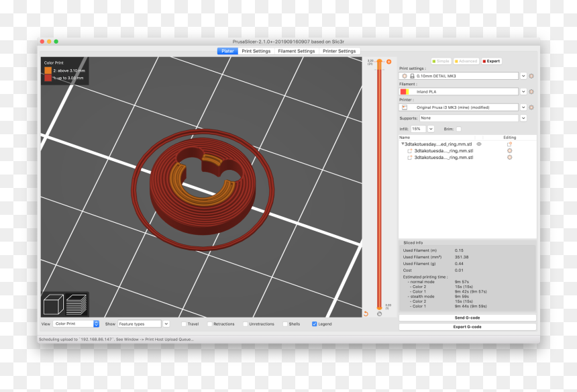Tick the Brim checkbox
577x392 pixels.
(x=458, y=129)
